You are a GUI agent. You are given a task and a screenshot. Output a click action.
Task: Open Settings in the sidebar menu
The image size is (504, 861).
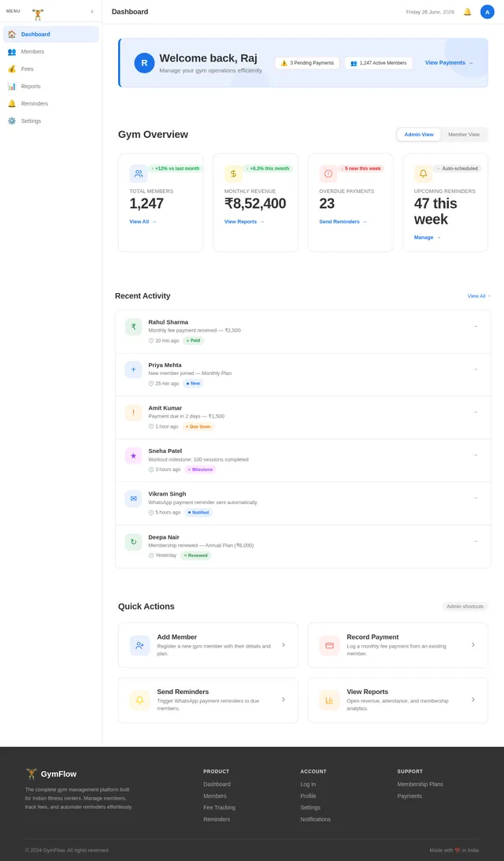point(51,121)
